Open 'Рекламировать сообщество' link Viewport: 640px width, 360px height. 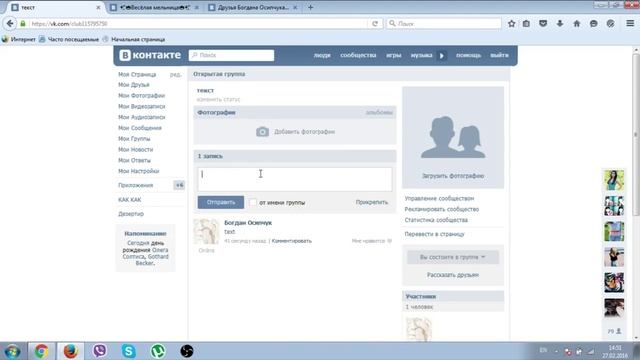tap(442, 209)
